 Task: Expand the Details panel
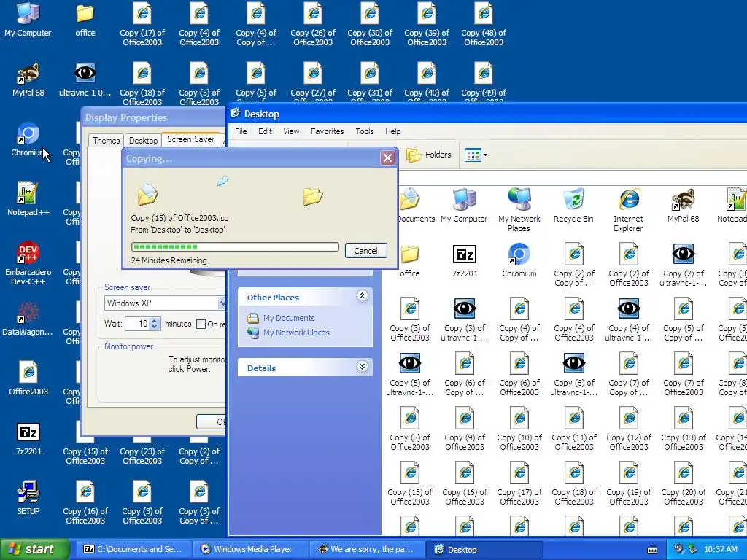(362, 367)
